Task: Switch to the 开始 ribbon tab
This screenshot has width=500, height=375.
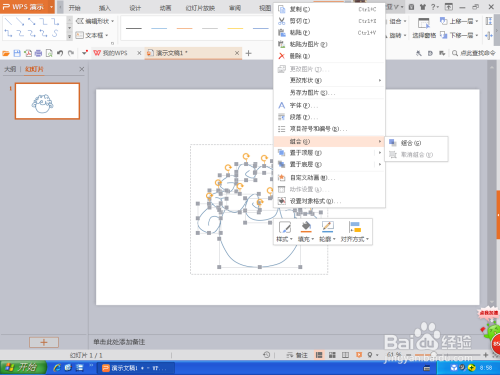Action: [75, 8]
